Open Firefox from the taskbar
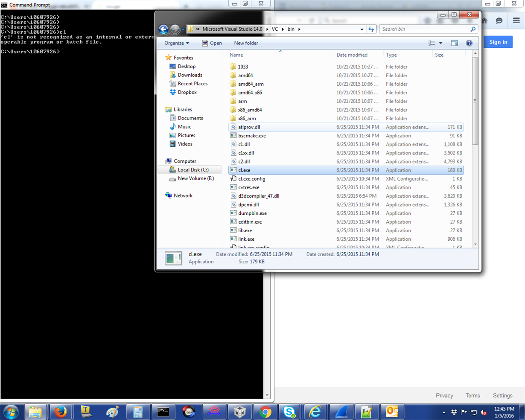The height and width of the screenshot is (420, 525). tap(61, 412)
